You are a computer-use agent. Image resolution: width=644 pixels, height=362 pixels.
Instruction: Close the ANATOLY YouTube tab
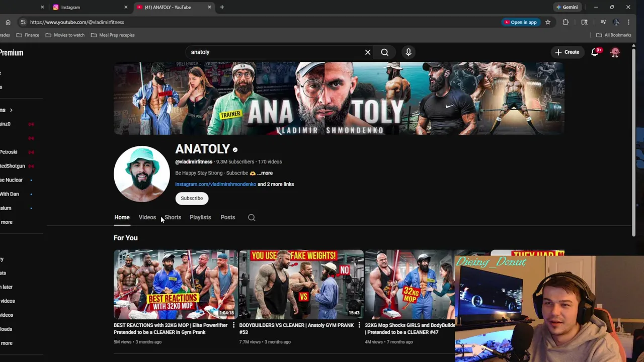pyautogui.click(x=209, y=7)
